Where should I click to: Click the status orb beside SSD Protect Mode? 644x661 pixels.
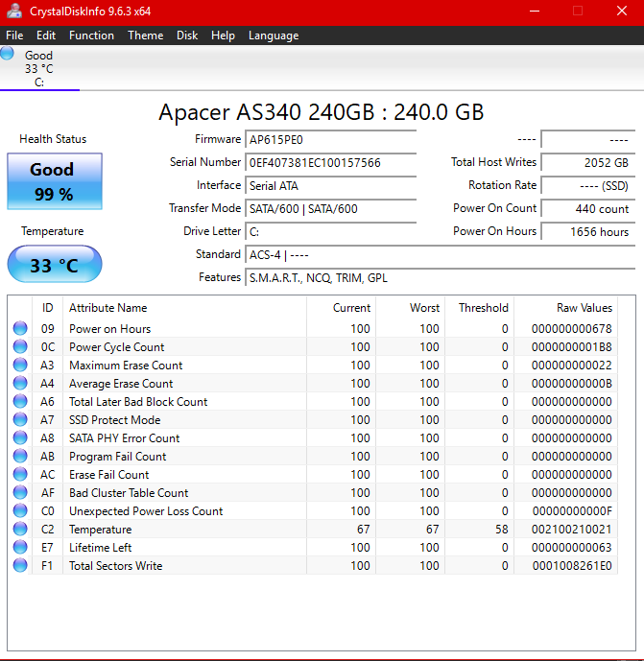20,420
